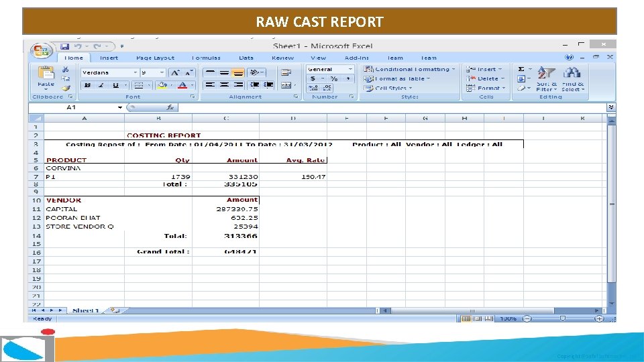Viewport: 644px width, 362px height.
Task: Switch to Normal view in status bar
Action: coord(466,319)
